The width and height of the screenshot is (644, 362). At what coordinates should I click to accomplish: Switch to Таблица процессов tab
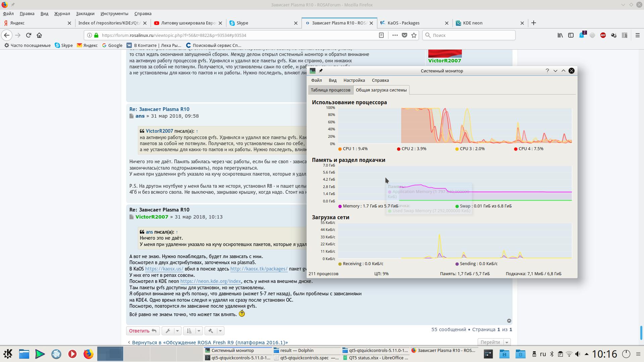click(330, 90)
